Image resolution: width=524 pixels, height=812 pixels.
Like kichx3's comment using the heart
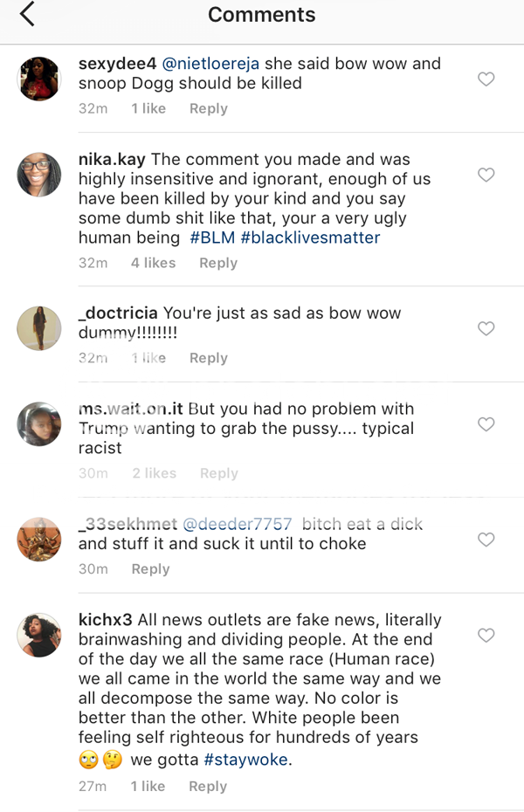486,636
